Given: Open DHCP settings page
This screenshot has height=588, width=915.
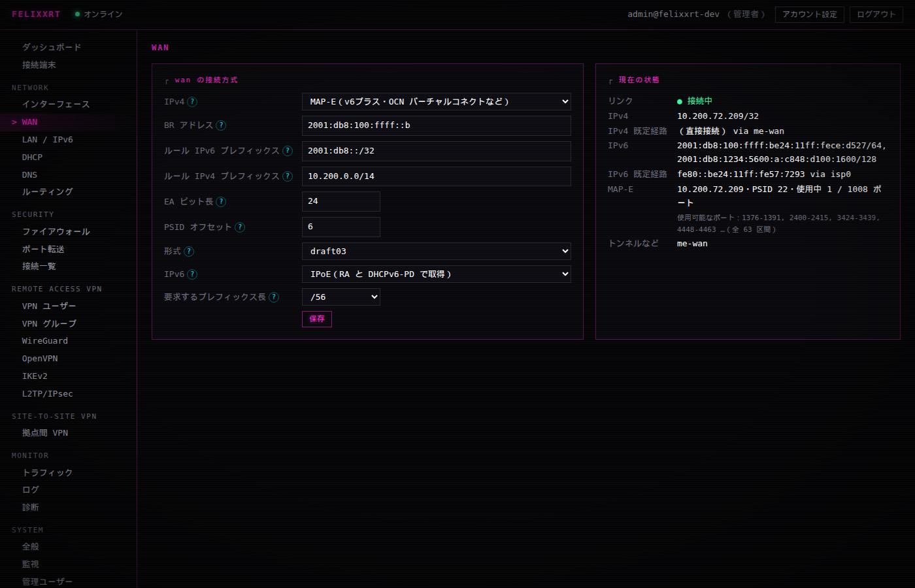Looking at the screenshot, I should click(x=33, y=157).
